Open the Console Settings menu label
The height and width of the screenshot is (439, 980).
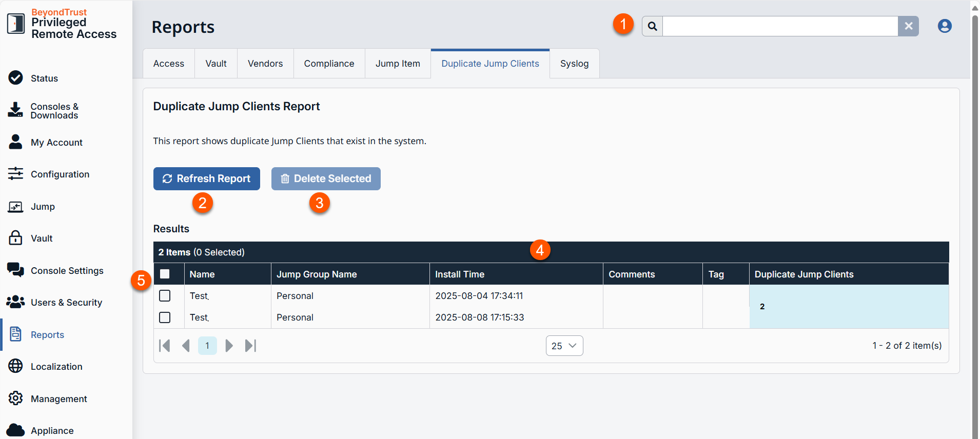click(x=67, y=271)
